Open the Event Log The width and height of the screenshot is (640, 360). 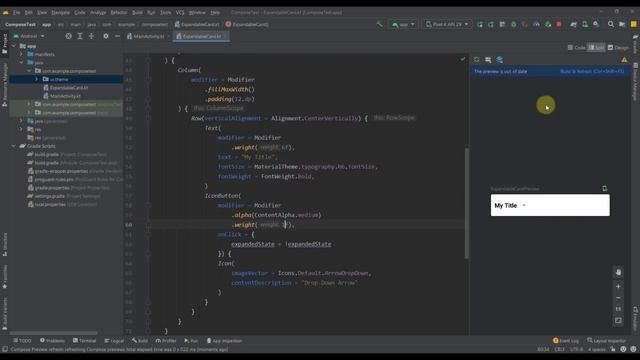[x=566, y=341]
